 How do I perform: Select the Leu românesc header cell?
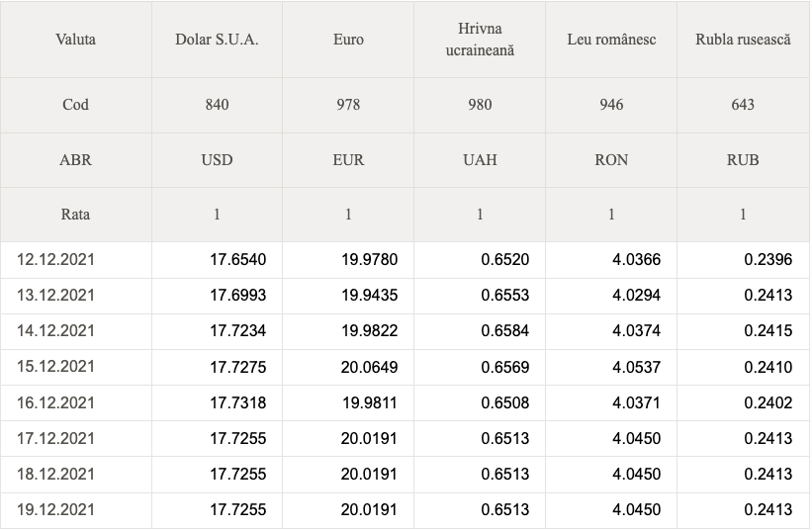[611, 40]
